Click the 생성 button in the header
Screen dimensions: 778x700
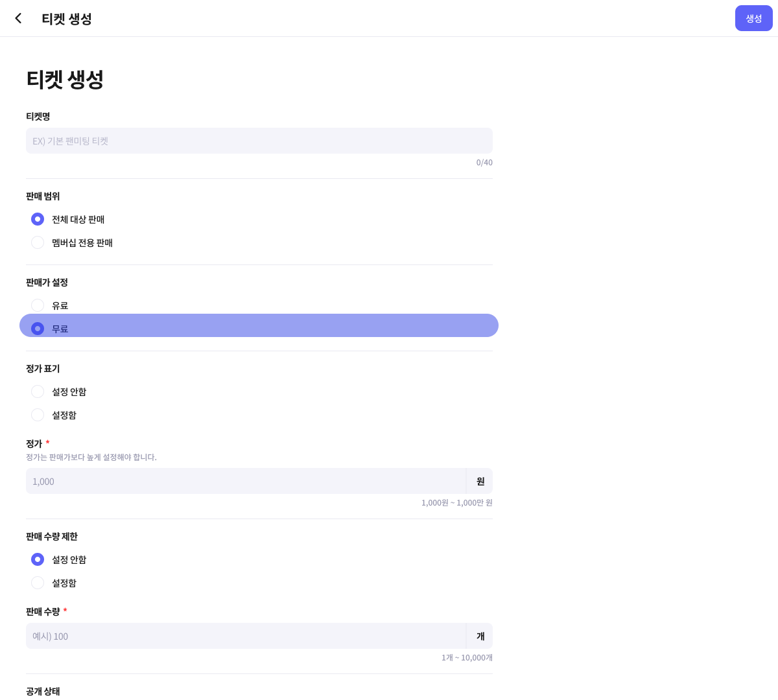click(x=753, y=18)
